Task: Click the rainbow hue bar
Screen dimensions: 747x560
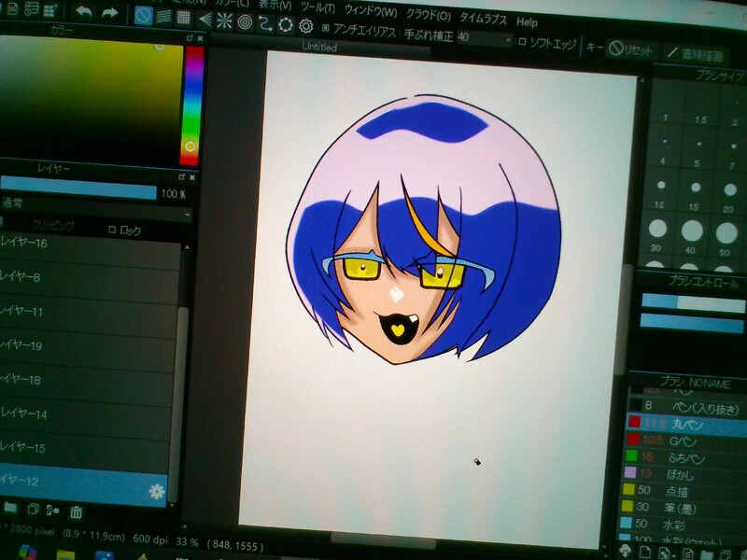Action: click(192, 105)
